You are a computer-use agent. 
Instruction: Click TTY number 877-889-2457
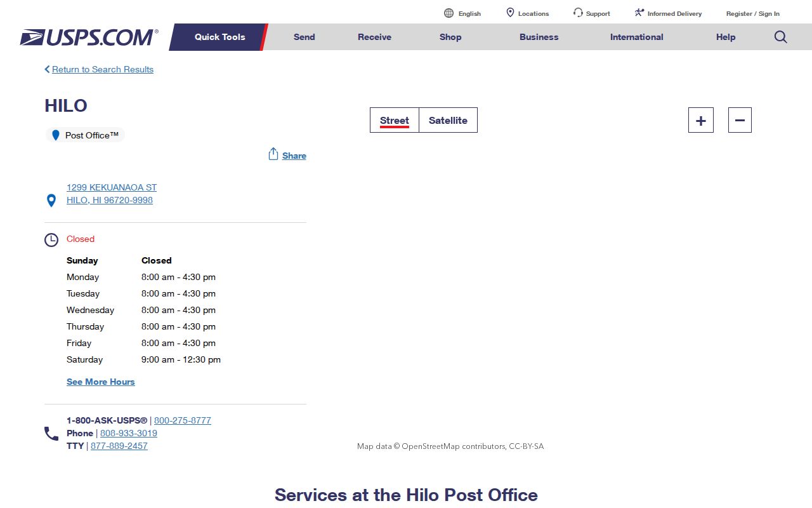(119, 446)
